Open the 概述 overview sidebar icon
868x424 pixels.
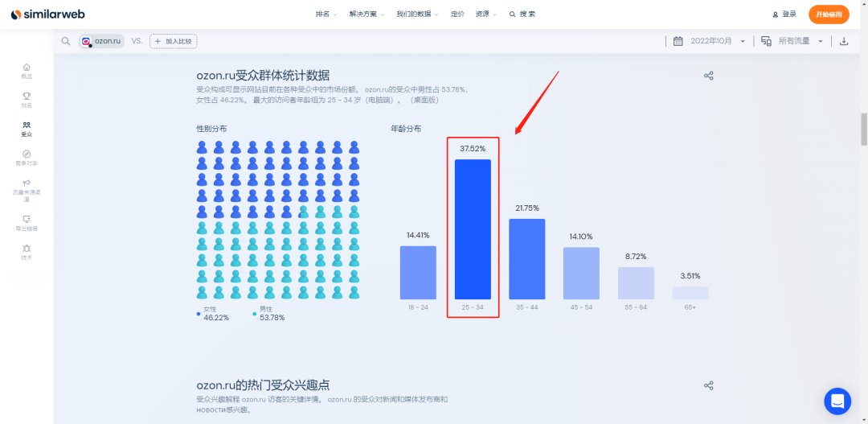[x=27, y=67]
